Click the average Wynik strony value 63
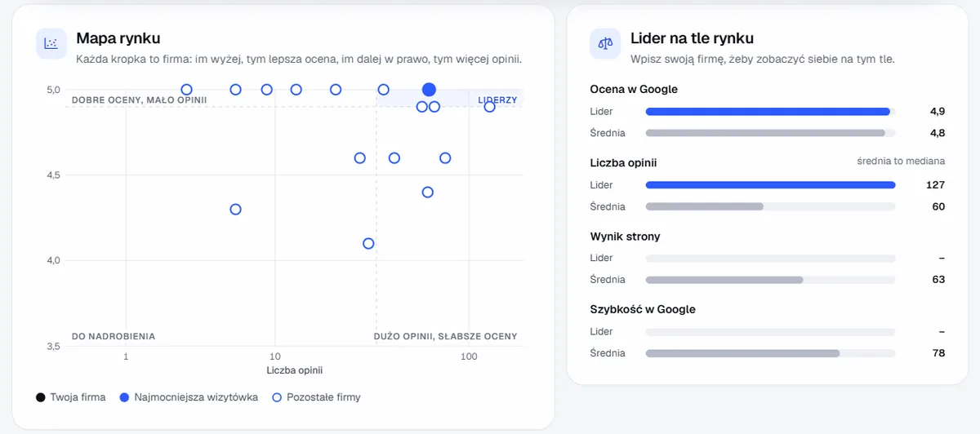The width and height of the screenshot is (980, 434). [x=939, y=280]
